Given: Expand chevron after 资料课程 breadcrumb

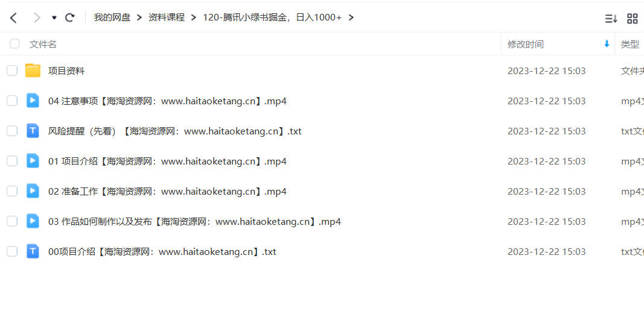Looking at the screenshot, I should 194,17.
